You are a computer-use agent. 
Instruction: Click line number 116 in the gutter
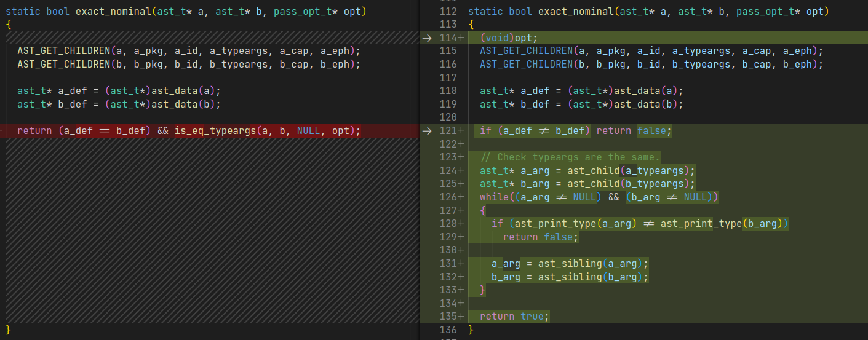449,65
